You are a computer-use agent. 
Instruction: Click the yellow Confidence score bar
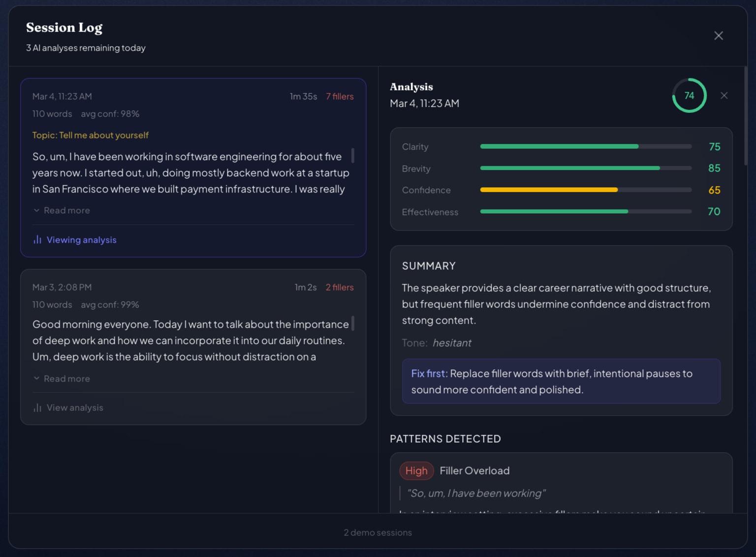click(x=586, y=190)
